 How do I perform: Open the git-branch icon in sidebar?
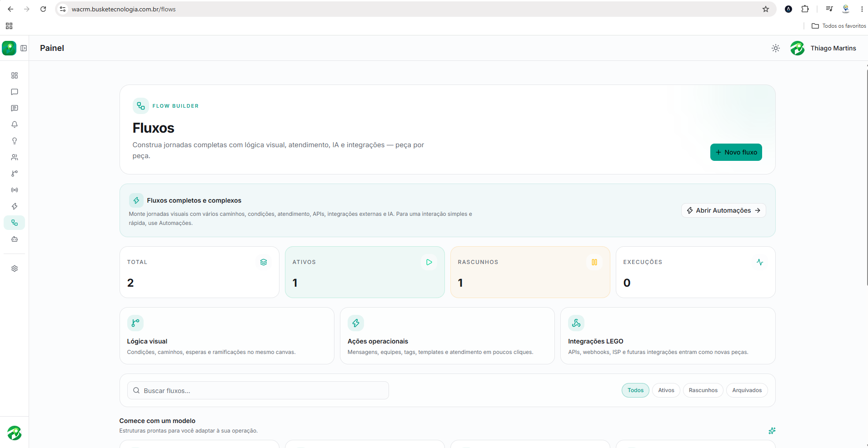click(x=15, y=174)
